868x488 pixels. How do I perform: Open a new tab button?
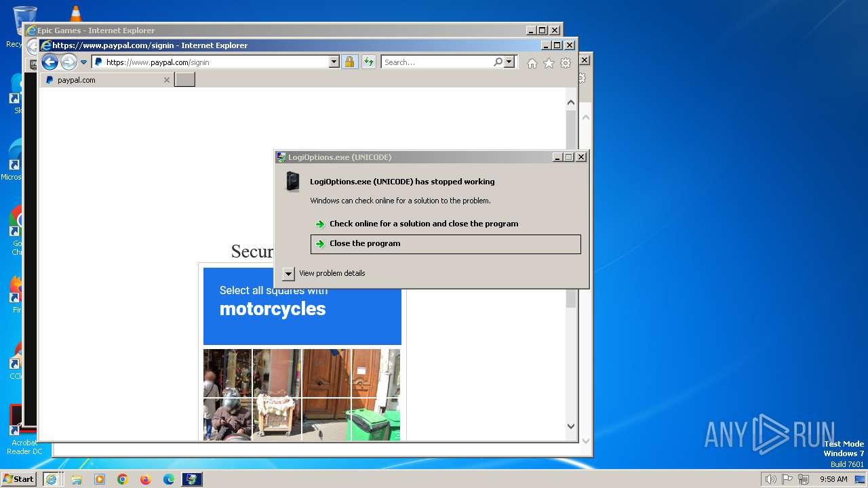pos(184,80)
